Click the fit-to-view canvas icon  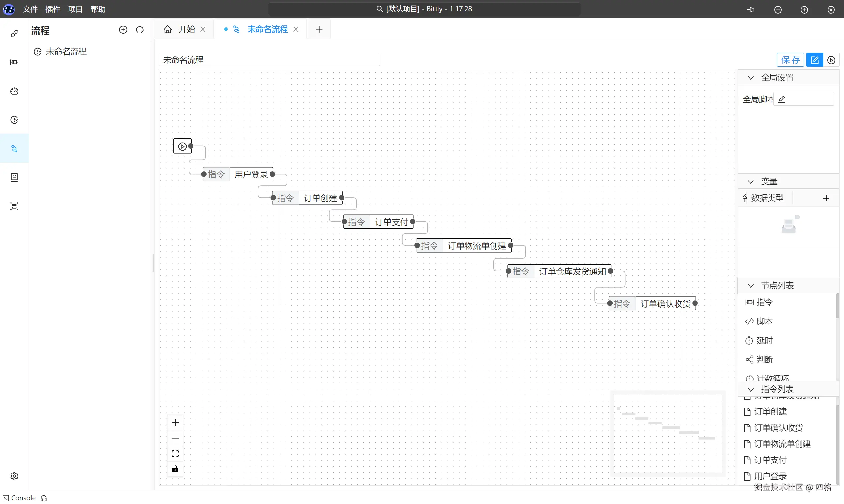(x=175, y=454)
